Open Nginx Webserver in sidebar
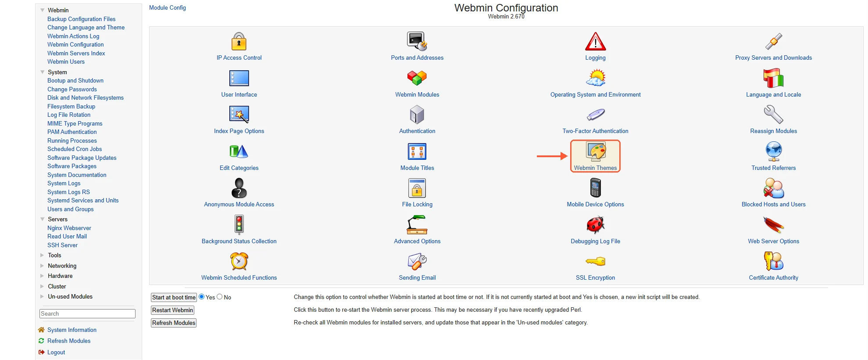 (x=69, y=228)
